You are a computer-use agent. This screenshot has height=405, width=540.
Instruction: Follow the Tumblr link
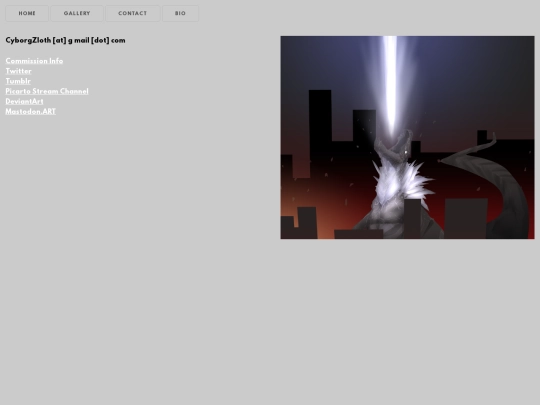[x=18, y=81]
